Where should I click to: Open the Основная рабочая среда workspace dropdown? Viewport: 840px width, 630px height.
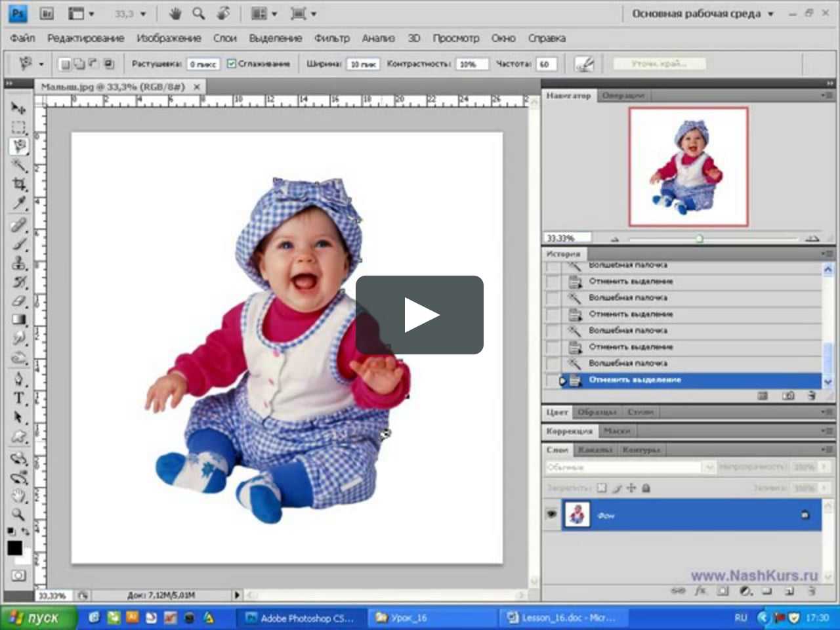coord(703,13)
